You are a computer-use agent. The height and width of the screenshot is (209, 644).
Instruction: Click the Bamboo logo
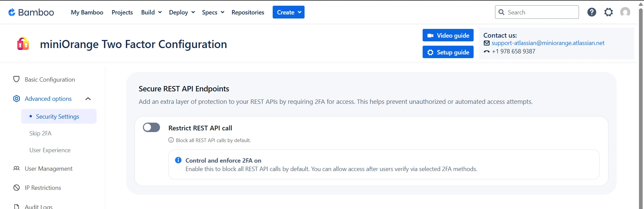pos(31,12)
